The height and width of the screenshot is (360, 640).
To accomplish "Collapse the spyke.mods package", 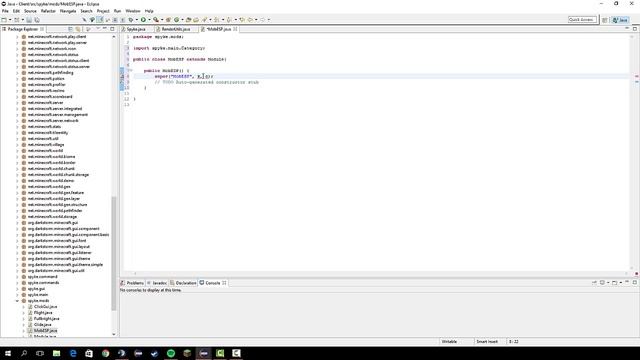I will (x=17, y=301).
